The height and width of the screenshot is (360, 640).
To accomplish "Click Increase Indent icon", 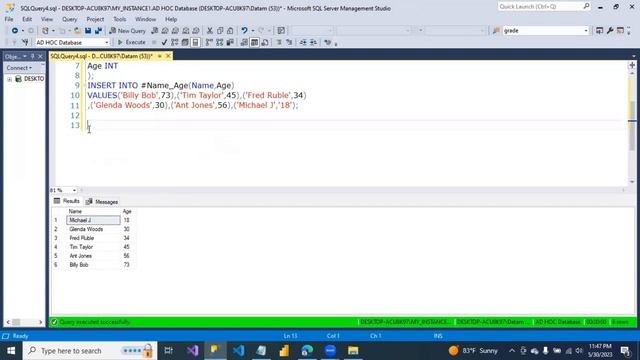I will [x=313, y=42].
